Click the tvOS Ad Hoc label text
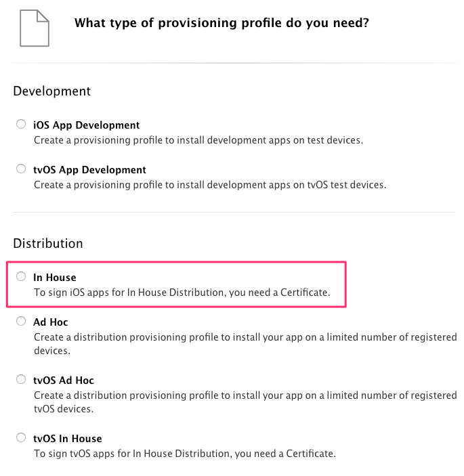The height and width of the screenshot is (476, 464). pyautogui.click(x=64, y=381)
